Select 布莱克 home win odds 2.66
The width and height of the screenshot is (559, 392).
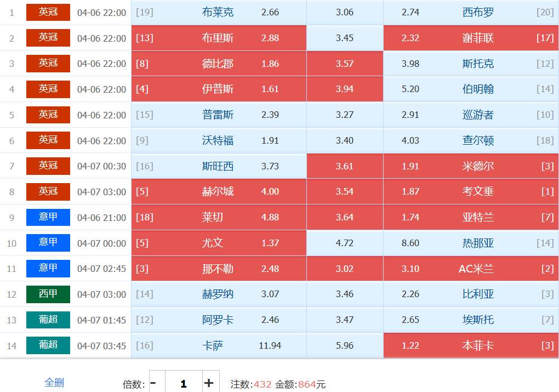tap(219, 13)
